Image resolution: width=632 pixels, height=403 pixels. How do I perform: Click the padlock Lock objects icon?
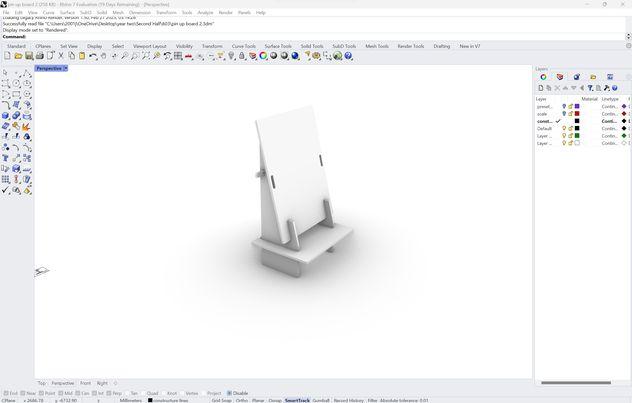(242, 56)
